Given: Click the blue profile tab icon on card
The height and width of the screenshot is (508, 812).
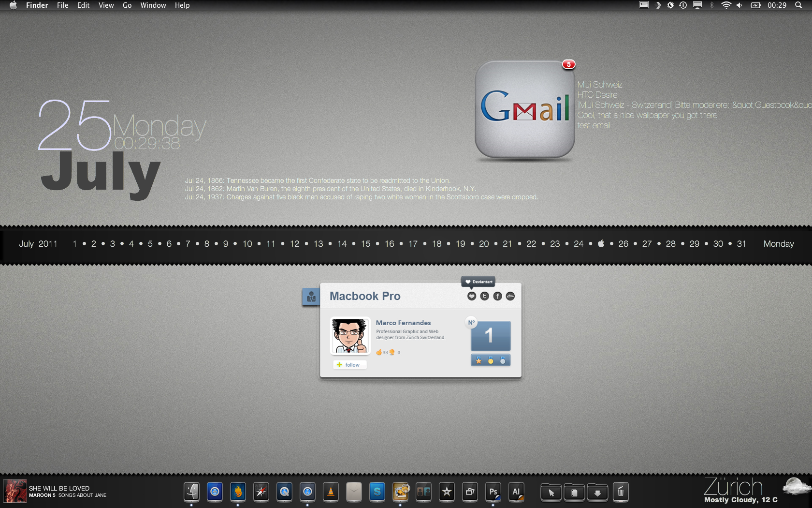Looking at the screenshot, I should pyautogui.click(x=311, y=297).
